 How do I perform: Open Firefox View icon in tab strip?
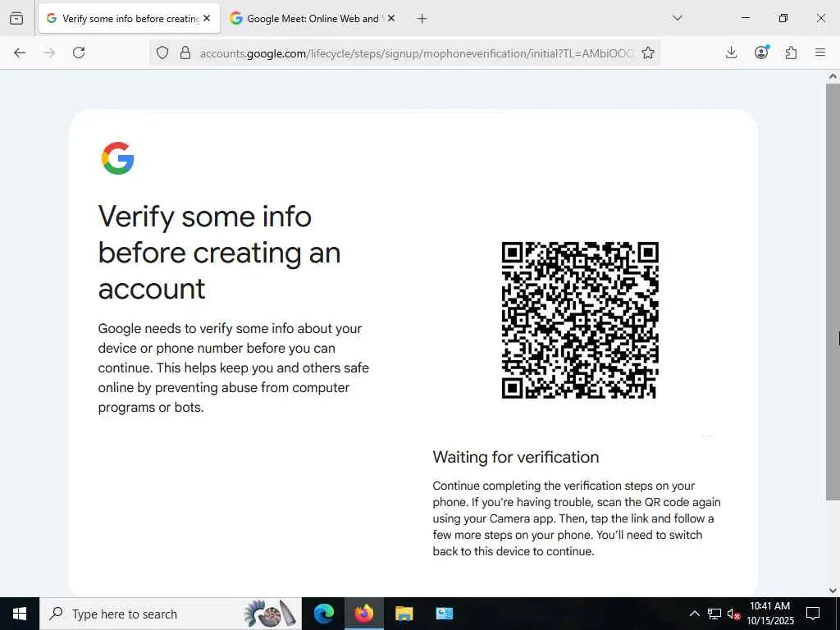(16, 18)
